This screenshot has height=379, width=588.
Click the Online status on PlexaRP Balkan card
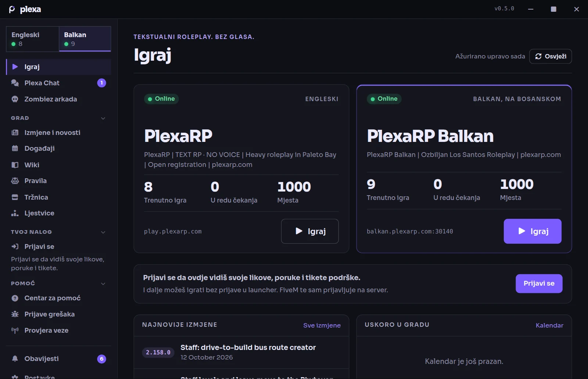point(384,99)
